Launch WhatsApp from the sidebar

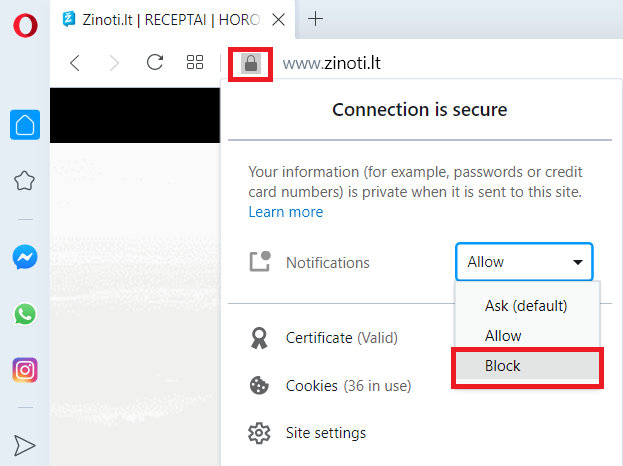(25, 314)
